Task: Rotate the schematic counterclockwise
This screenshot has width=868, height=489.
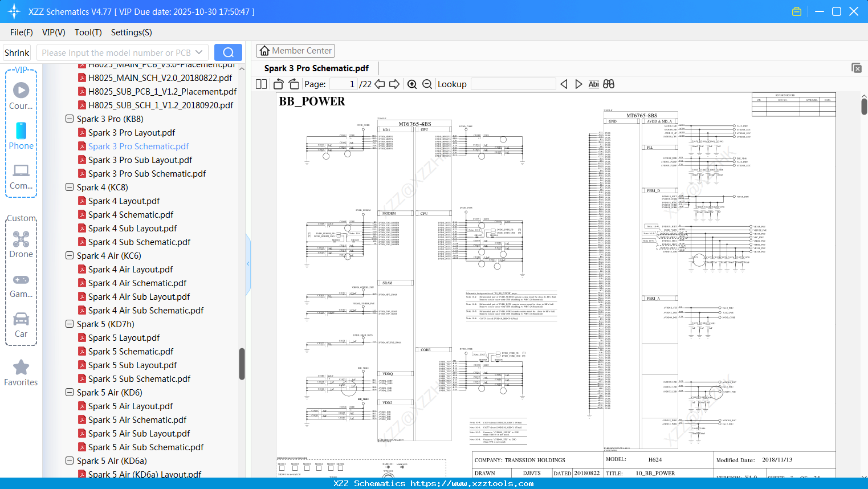Action: click(x=278, y=84)
